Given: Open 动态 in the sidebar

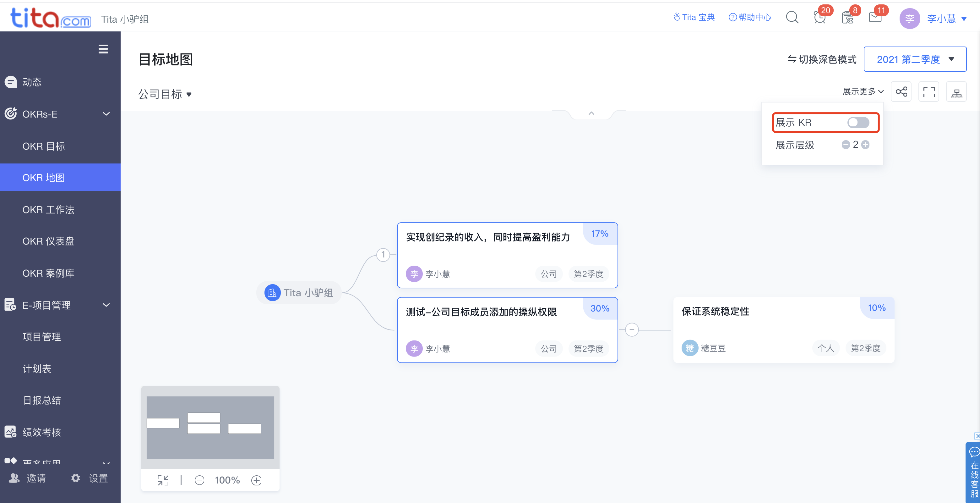Looking at the screenshot, I should click(60, 82).
